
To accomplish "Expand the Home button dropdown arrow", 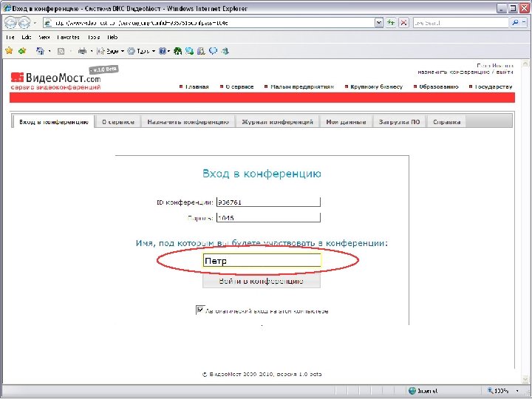I will coord(50,51).
